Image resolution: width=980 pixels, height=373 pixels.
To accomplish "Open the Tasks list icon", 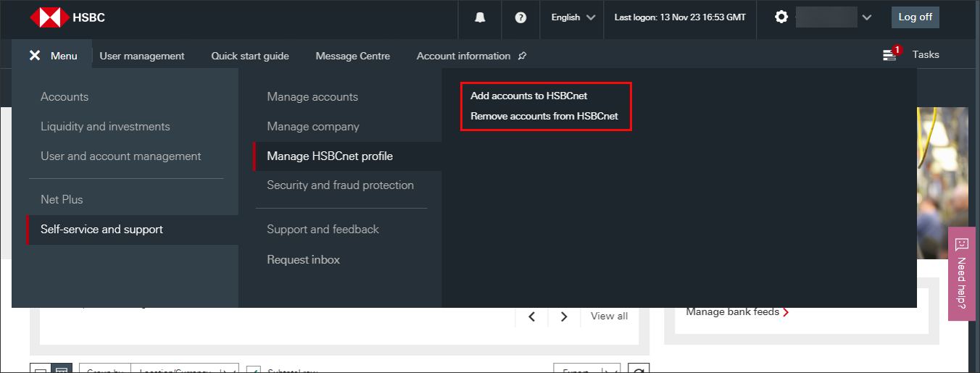I will tap(890, 54).
